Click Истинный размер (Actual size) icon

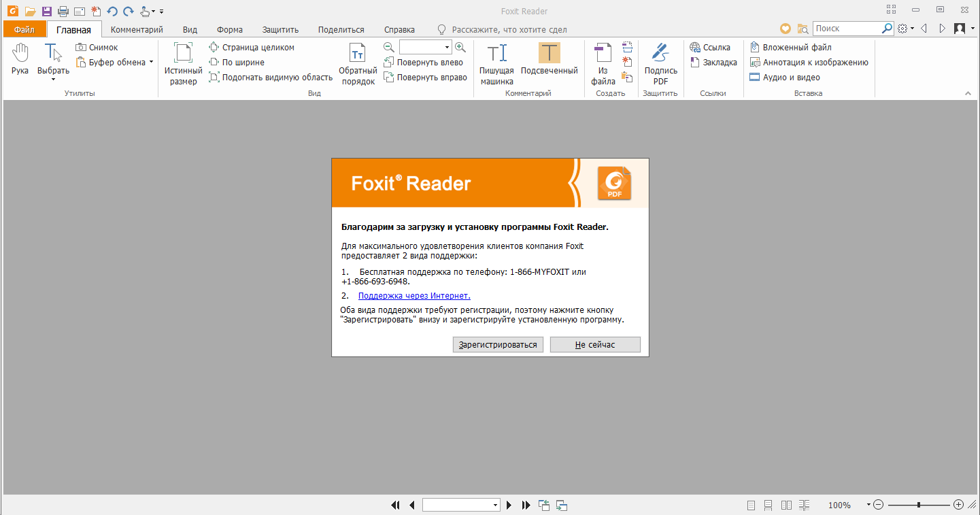click(x=183, y=65)
